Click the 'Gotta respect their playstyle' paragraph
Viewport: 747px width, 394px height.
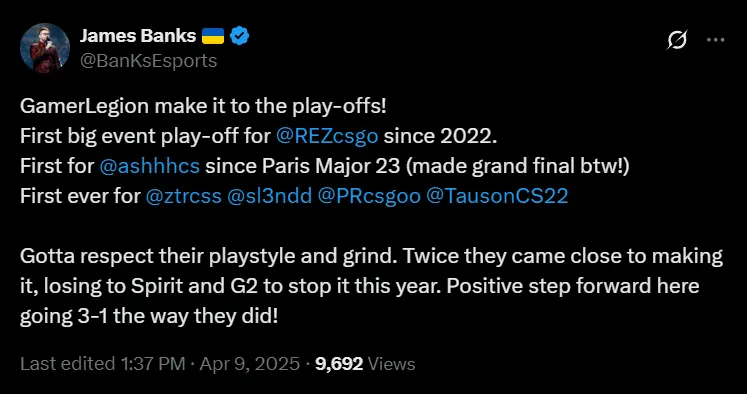pos(372,286)
